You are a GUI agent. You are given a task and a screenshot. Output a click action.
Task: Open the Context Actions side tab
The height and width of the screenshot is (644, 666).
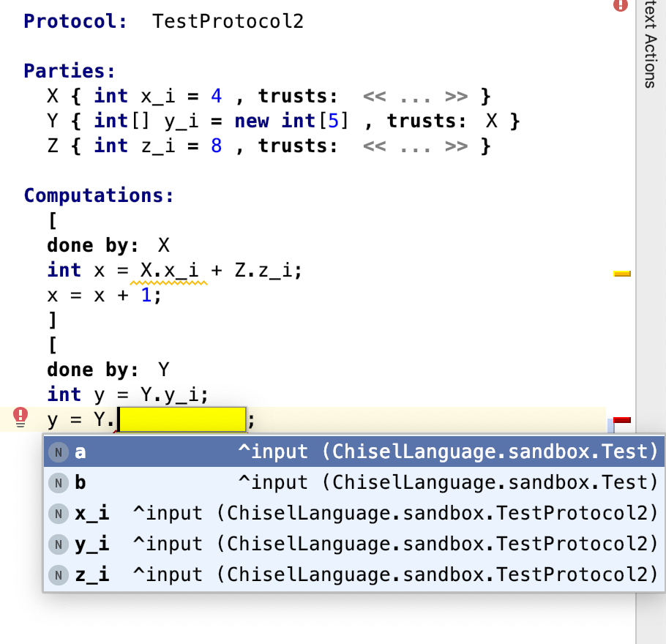pyautogui.click(x=649, y=44)
